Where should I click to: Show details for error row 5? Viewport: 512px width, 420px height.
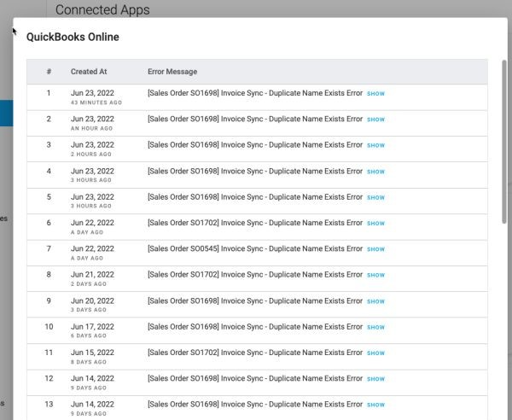375,197
